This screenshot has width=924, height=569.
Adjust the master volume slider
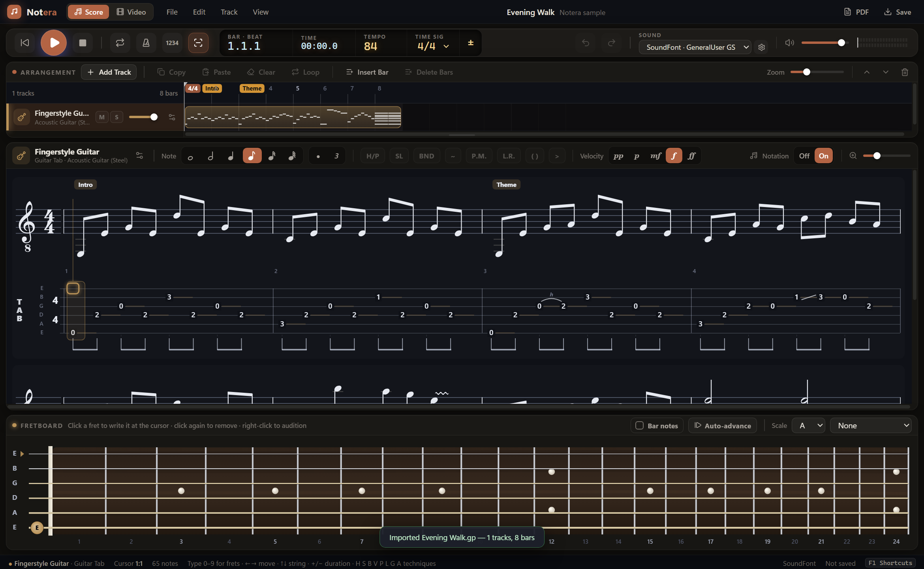point(824,43)
